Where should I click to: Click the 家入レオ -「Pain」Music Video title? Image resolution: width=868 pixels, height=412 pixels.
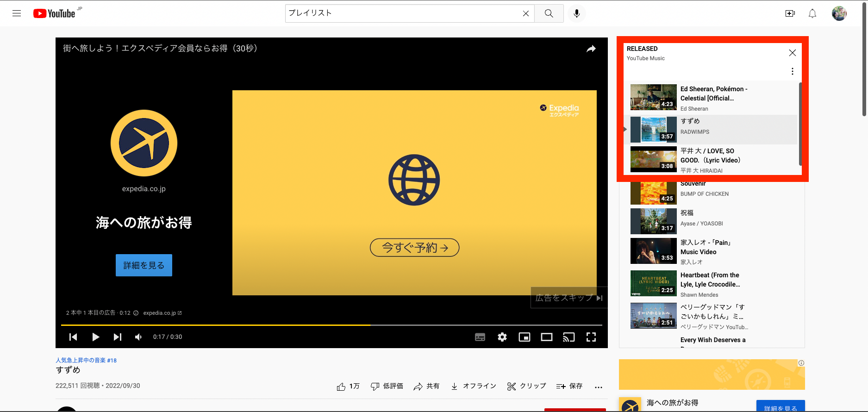[x=706, y=247]
